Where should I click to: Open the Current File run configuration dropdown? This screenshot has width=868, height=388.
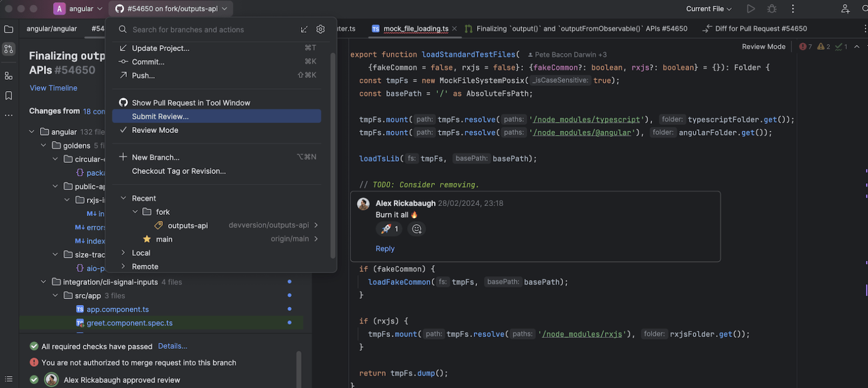708,9
